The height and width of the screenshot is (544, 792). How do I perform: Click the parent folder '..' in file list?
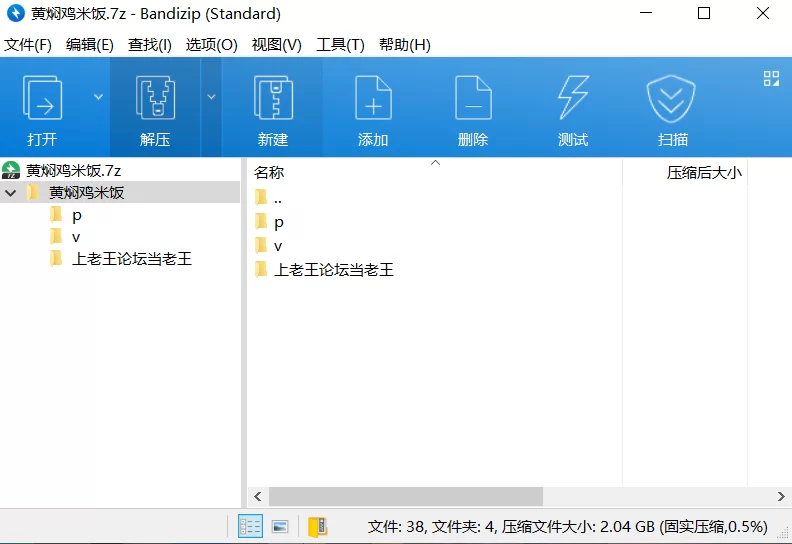(278, 199)
